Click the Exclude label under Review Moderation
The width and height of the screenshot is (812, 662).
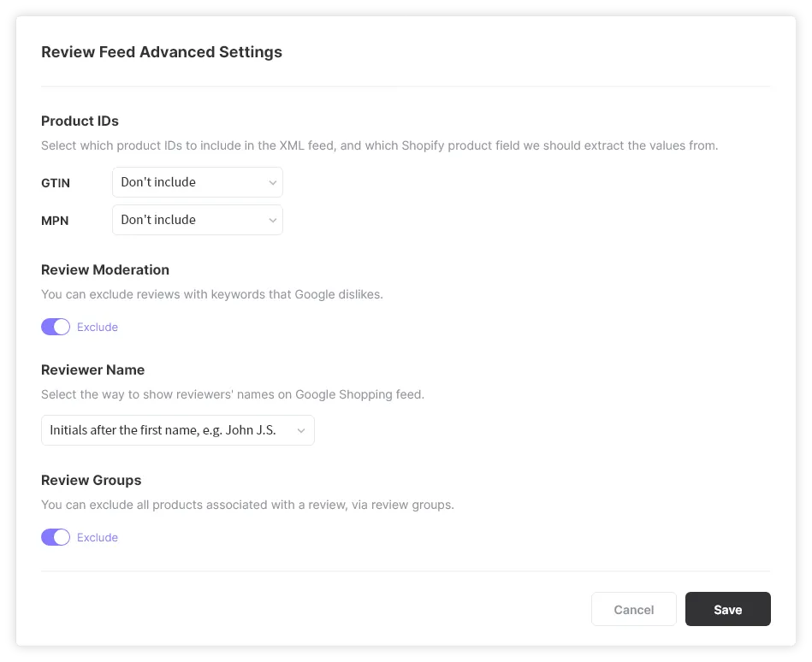tap(98, 327)
